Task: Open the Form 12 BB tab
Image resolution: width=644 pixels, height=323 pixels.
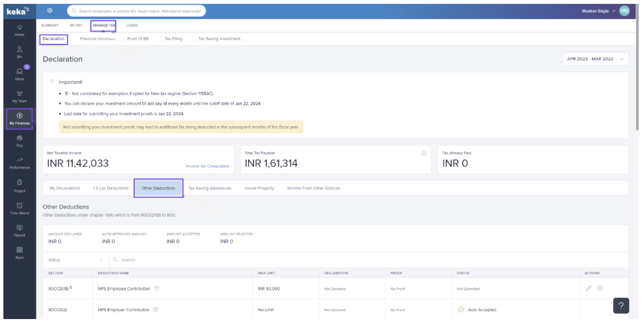Action: click(x=139, y=39)
